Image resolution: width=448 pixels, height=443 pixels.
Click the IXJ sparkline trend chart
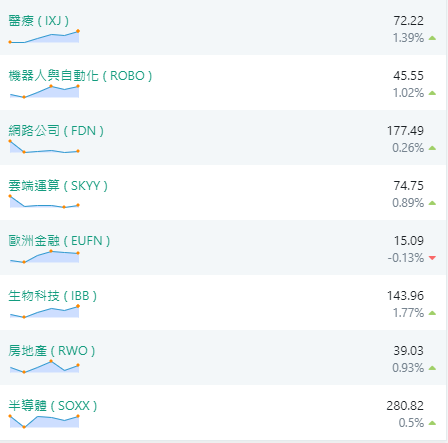click(x=44, y=37)
